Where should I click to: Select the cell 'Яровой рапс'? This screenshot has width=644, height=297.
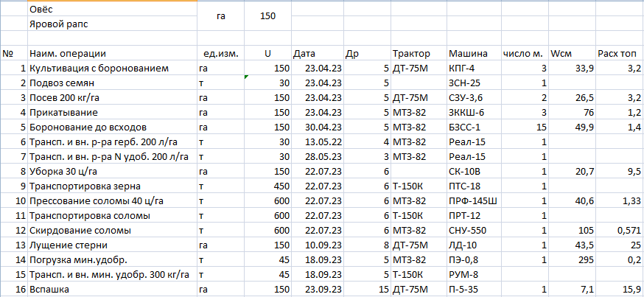pos(113,24)
